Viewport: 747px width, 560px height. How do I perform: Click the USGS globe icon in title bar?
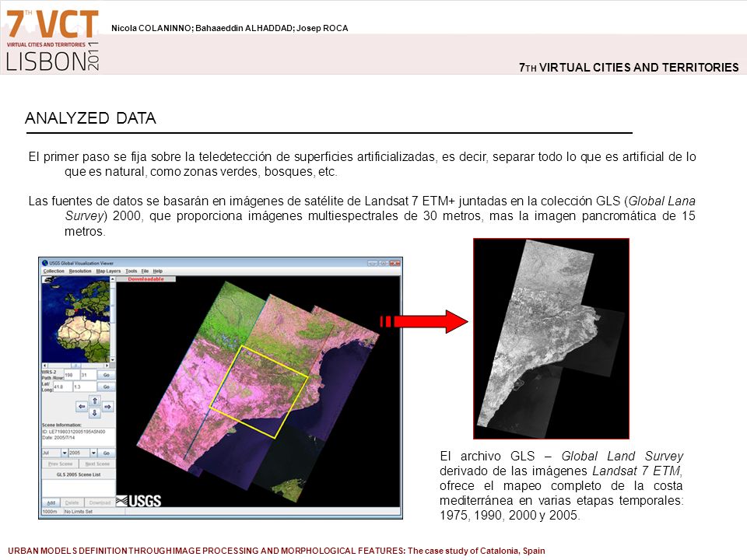pos(45,263)
